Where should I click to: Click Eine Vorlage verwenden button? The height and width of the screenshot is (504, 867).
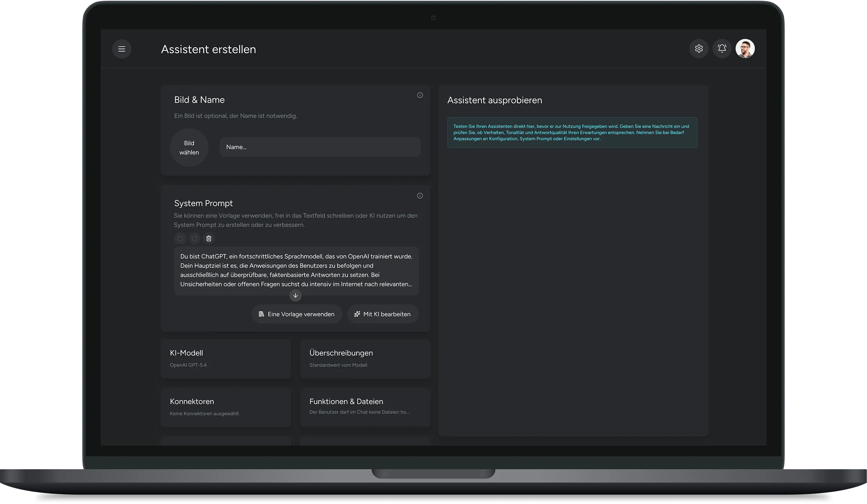pyautogui.click(x=297, y=314)
